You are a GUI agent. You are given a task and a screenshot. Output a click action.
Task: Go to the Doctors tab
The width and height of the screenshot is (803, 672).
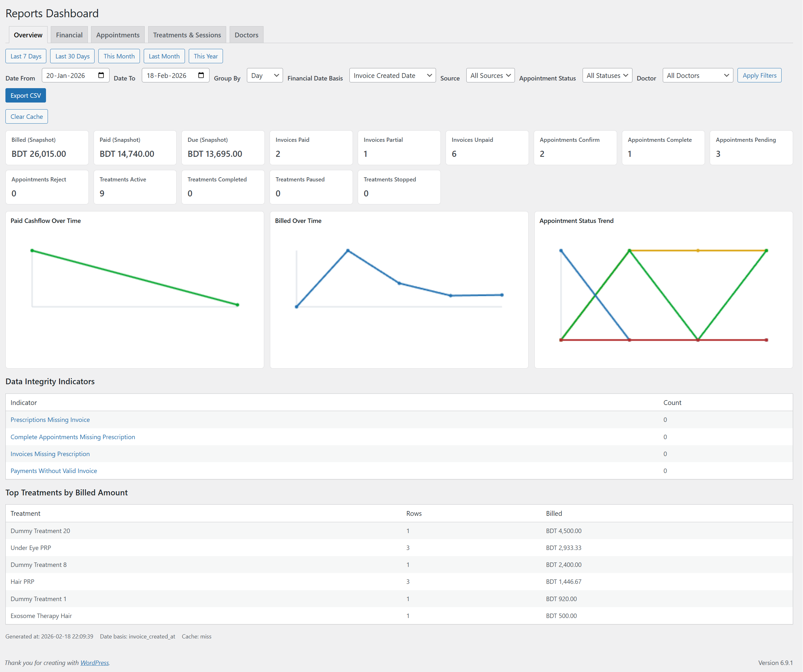(x=246, y=35)
